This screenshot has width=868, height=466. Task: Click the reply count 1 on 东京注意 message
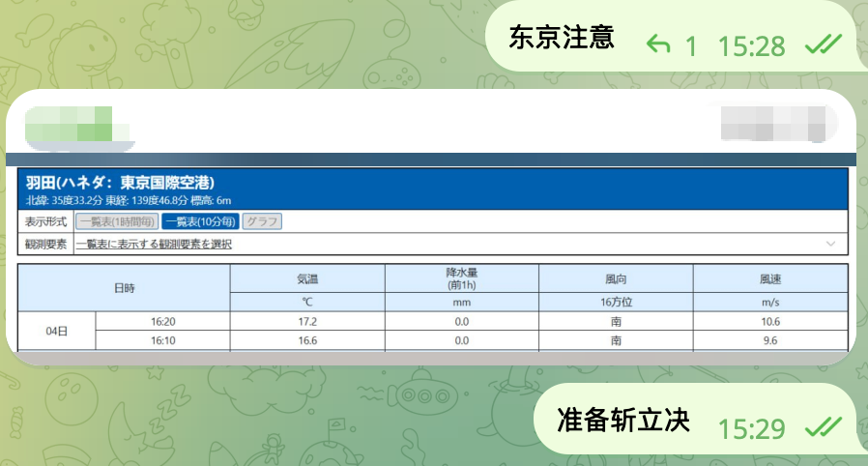click(x=690, y=46)
